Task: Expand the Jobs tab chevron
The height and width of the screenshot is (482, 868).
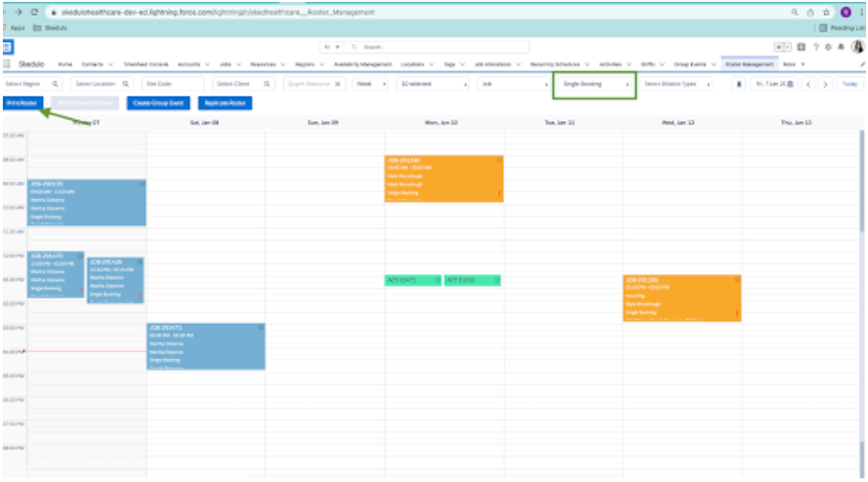Action: 238,65
